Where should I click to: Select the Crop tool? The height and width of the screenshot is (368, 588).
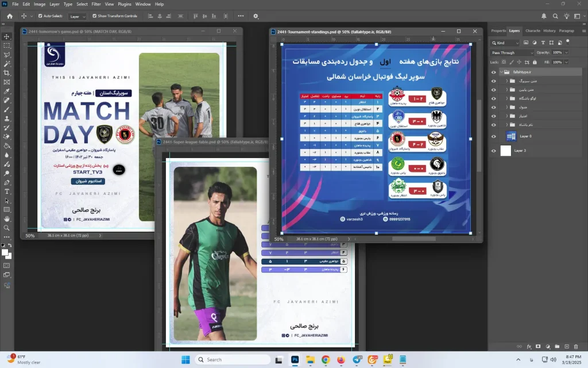[7, 73]
